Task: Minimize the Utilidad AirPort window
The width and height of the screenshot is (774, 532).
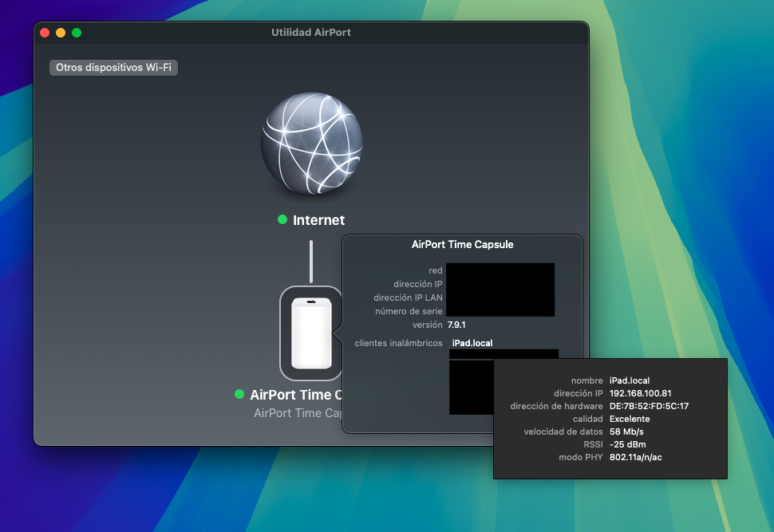Action: (61, 33)
